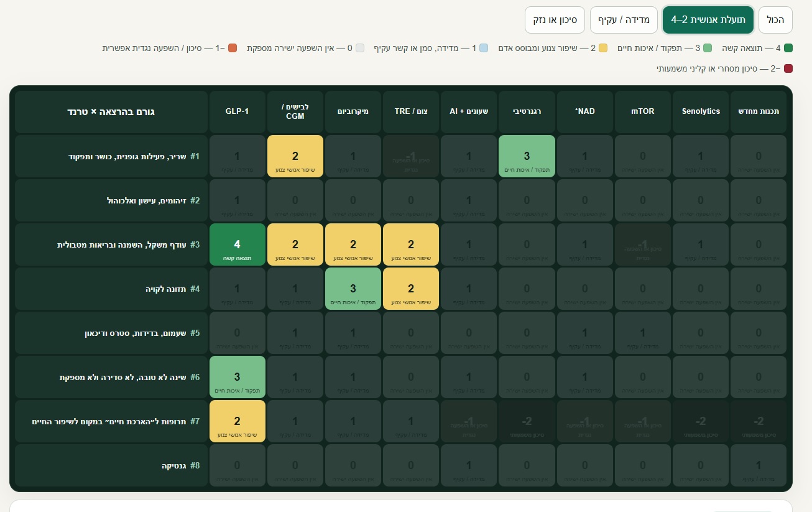The width and height of the screenshot is (812, 512).
Task: Click the dark red −2 legend swatch
Action: [788, 68]
